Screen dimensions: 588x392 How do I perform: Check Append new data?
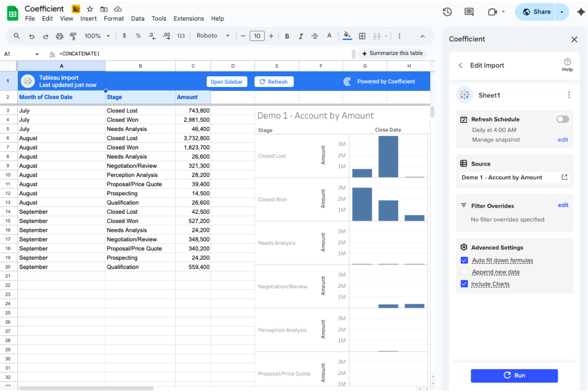click(464, 272)
